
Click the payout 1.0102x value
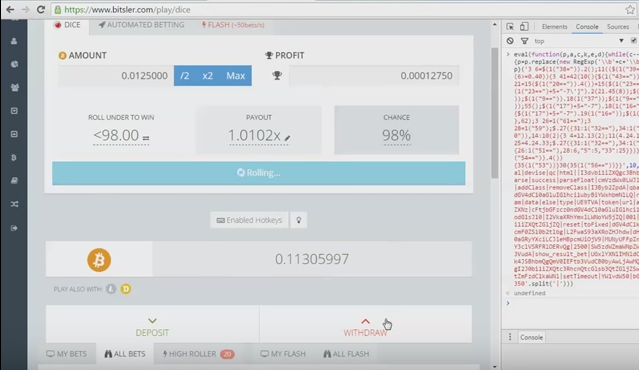(254, 135)
